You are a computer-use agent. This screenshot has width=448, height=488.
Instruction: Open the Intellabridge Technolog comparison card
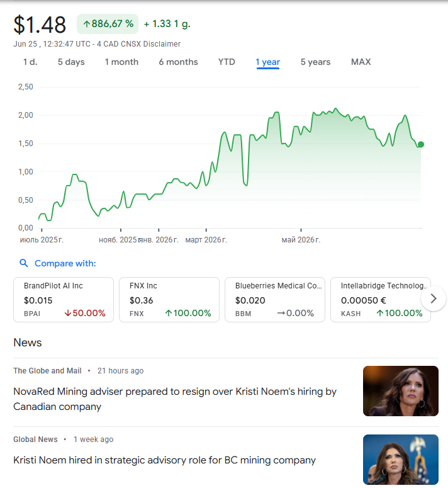pyautogui.click(x=381, y=300)
